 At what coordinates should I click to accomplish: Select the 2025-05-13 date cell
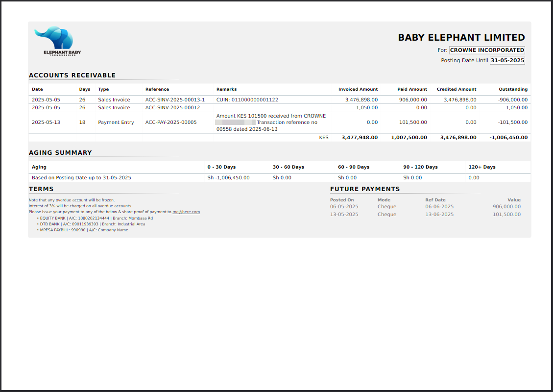click(46, 122)
